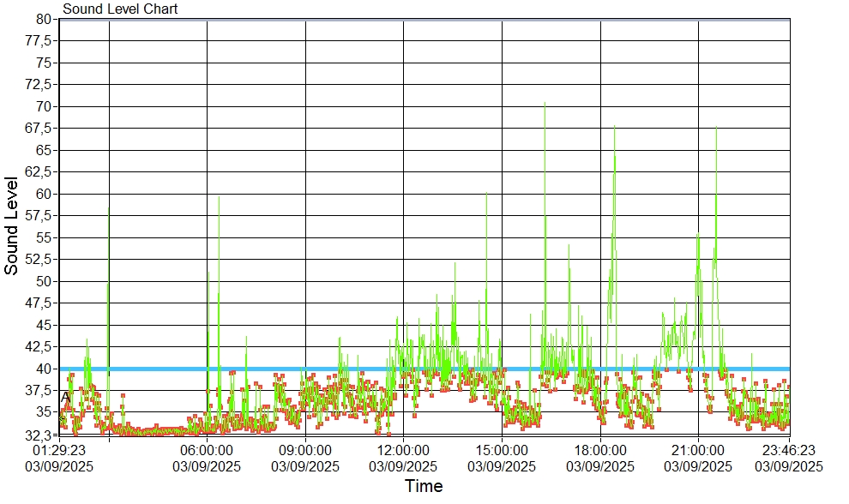Select the 01:29:23 start time label
849x504 pixels.
tap(59, 450)
